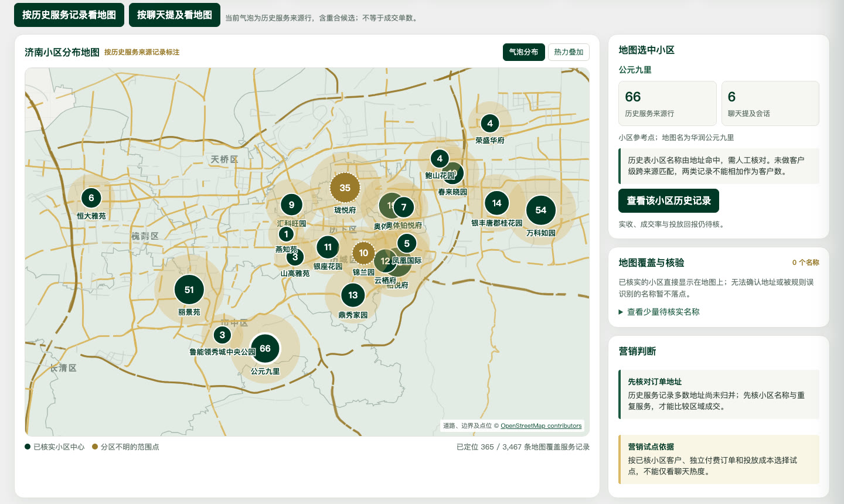This screenshot has width=844, height=504.
Task: Click the 长清区 district label on map
Action: pyautogui.click(x=63, y=368)
